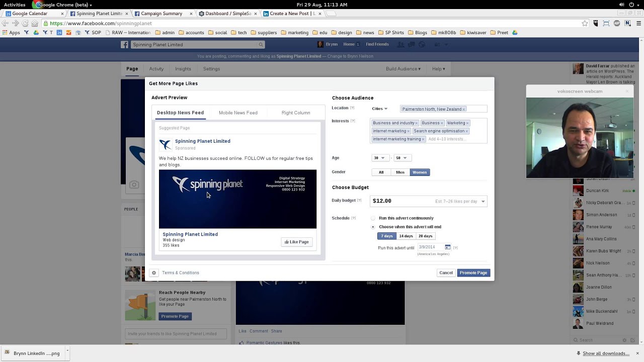644x362 pixels.
Task: Expand the Build Audience menu
Action: (x=403, y=69)
